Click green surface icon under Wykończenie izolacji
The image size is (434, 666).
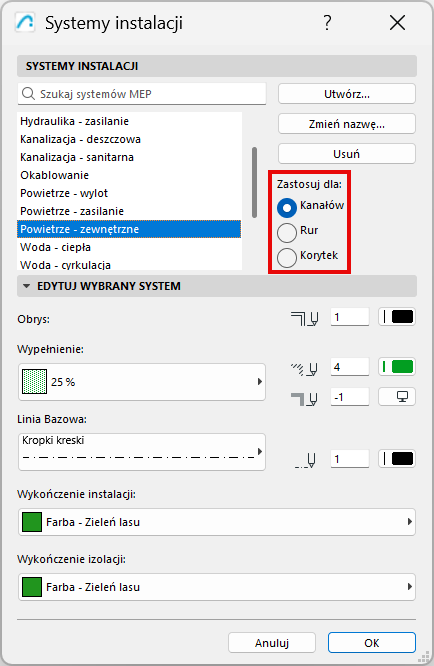click(x=31, y=587)
